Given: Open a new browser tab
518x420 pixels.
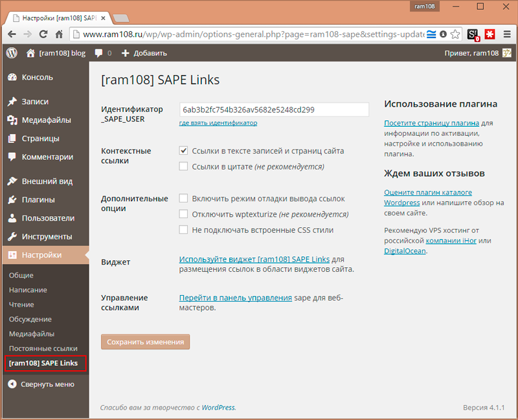Looking at the screenshot, I should (121, 18).
